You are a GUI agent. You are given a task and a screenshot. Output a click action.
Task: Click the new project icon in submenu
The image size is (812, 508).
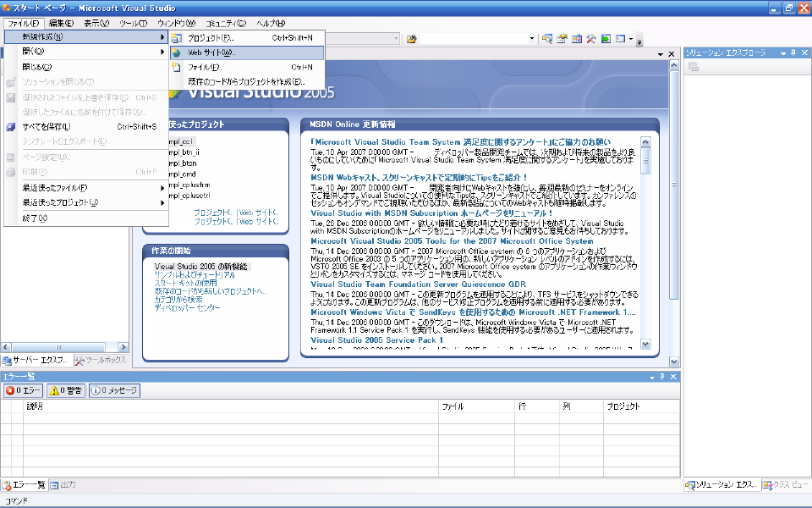[x=177, y=38]
